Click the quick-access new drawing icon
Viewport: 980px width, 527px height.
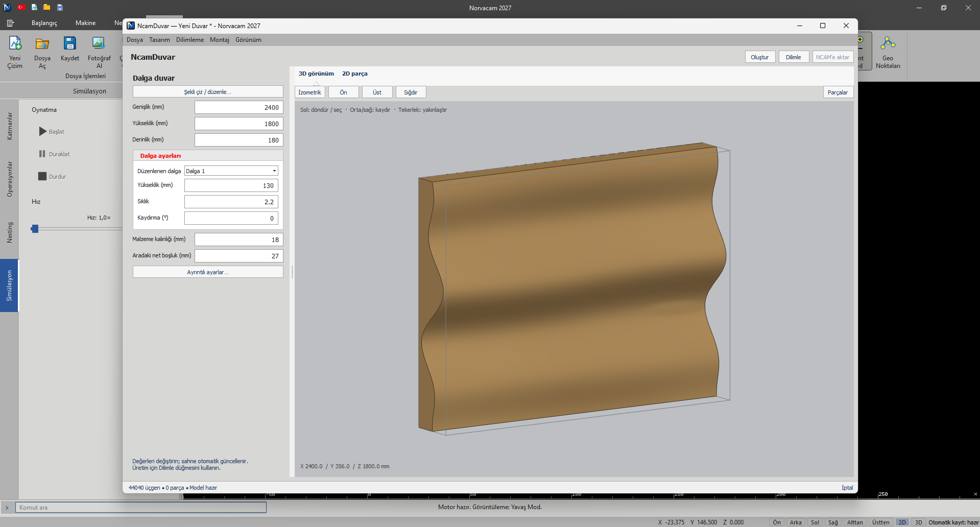[34, 7]
